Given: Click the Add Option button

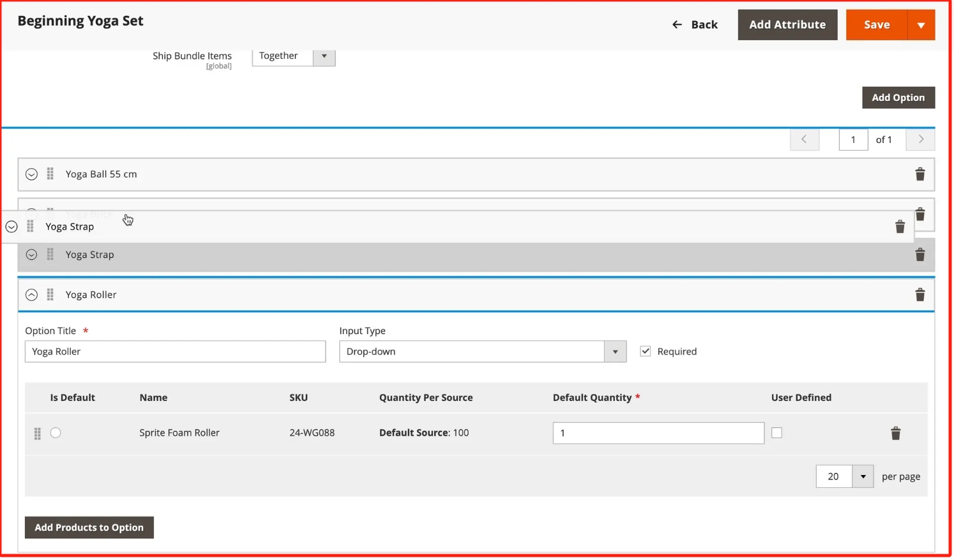Looking at the screenshot, I should point(898,98).
